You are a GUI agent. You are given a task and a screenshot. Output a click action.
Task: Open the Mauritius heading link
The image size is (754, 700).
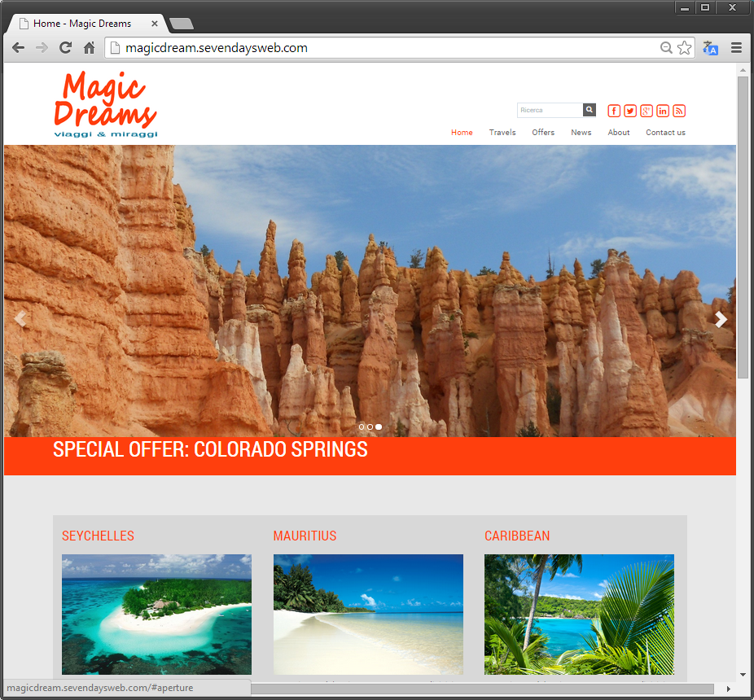tap(305, 536)
